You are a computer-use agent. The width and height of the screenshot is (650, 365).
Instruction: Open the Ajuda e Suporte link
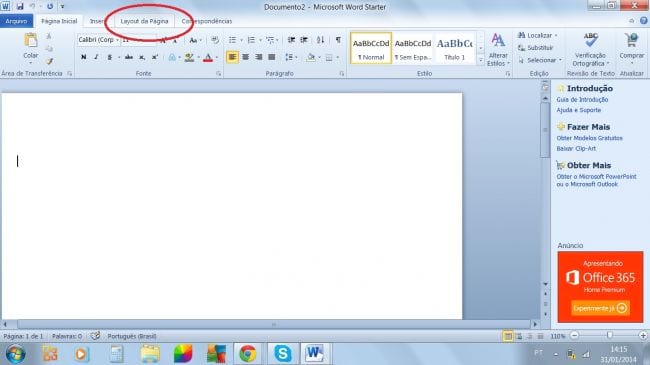[578, 110]
